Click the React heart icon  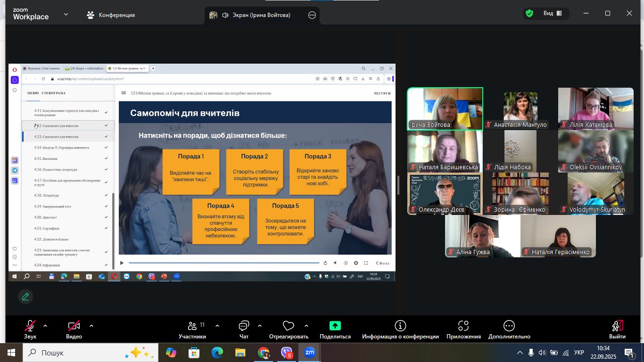[288, 326]
